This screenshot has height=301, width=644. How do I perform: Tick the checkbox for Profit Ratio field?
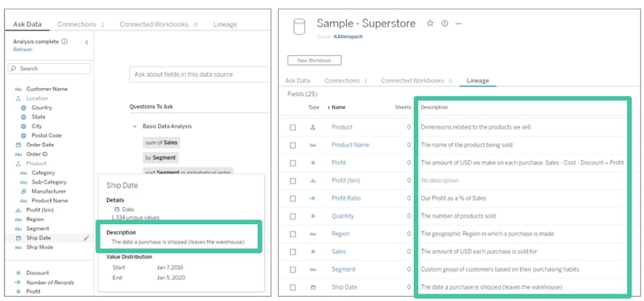tap(292, 198)
